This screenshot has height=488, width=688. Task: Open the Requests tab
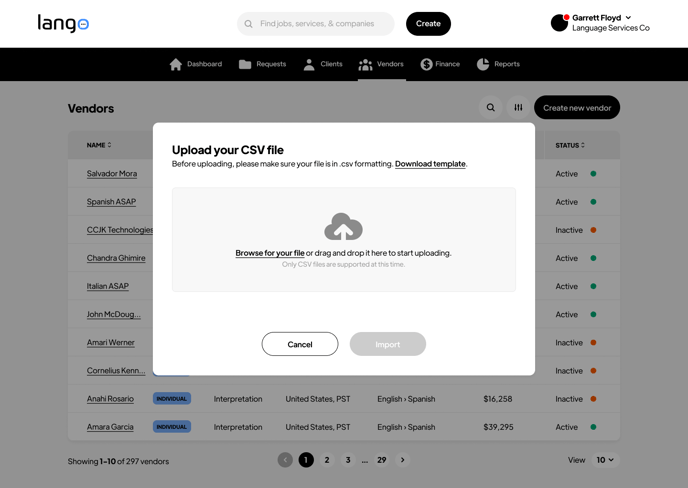point(262,64)
